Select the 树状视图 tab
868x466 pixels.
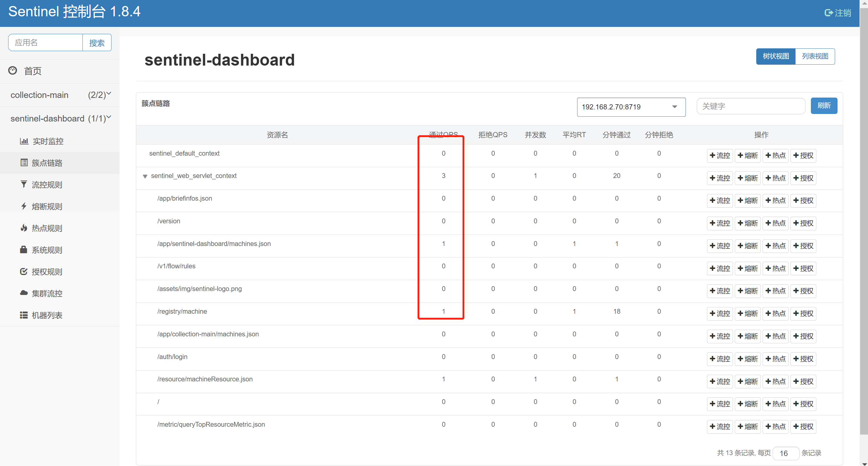point(775,56)
